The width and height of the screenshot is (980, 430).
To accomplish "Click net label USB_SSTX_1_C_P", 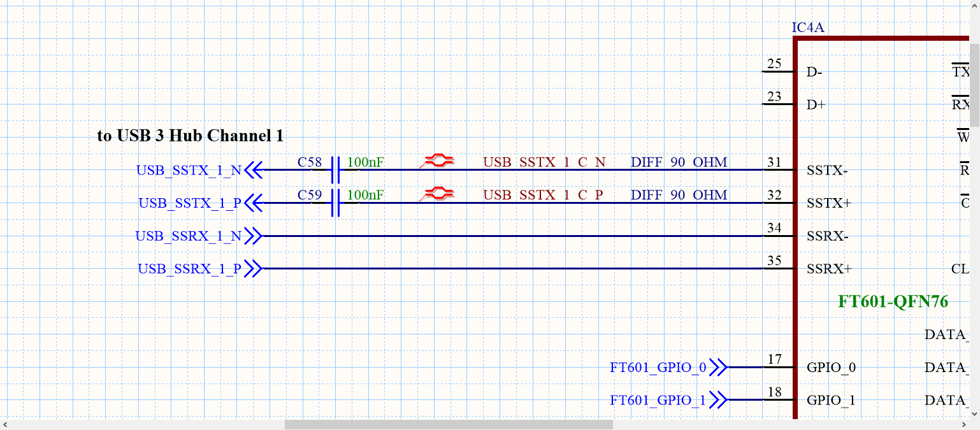I will [543, 195].
